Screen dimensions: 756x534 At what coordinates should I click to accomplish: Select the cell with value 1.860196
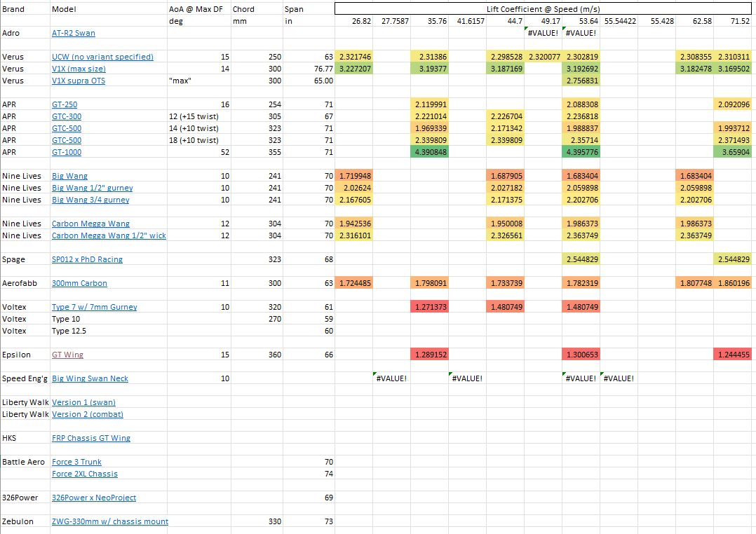(x=732, y=283)
